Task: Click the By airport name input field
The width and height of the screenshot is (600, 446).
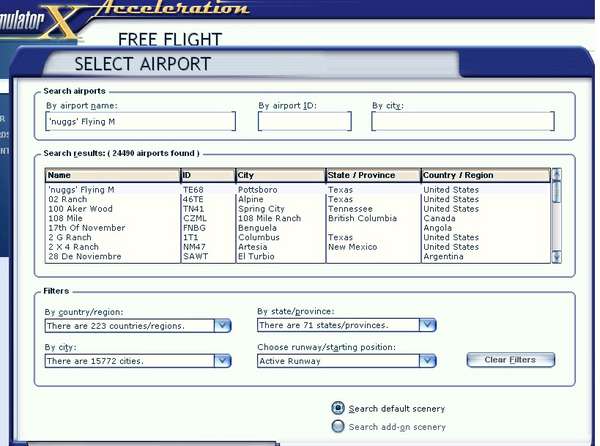Action: [x=140, y=121]
